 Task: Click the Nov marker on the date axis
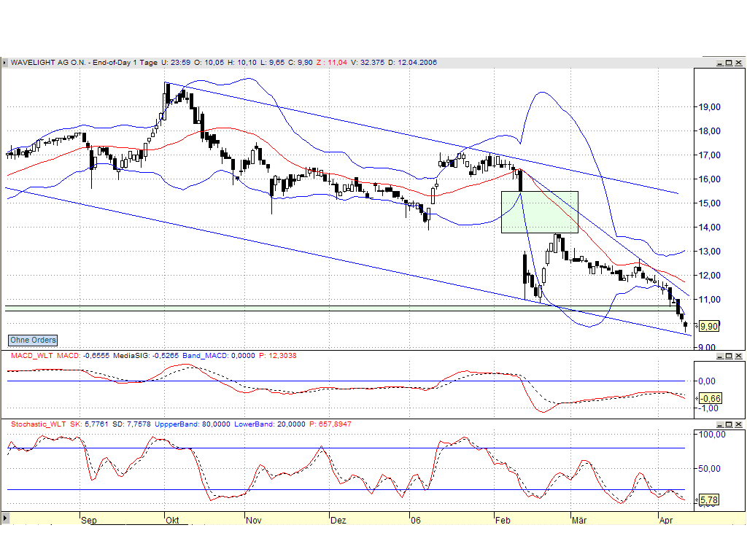click(x=253, y=520)
